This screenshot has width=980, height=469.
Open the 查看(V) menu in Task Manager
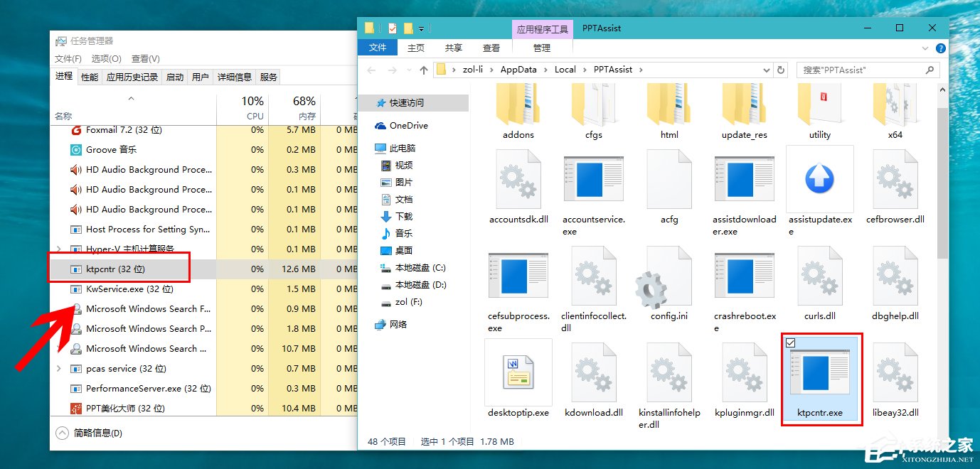coord(144,58)
